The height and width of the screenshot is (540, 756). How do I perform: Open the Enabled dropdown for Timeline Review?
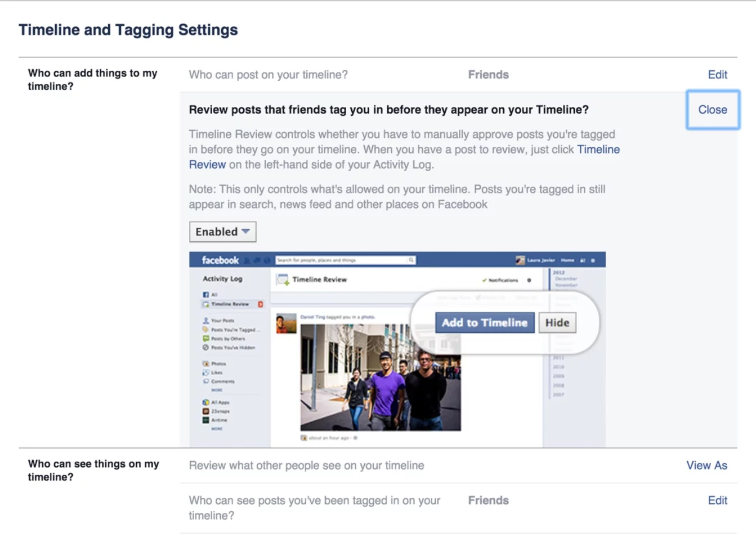(x=222, y=232)
